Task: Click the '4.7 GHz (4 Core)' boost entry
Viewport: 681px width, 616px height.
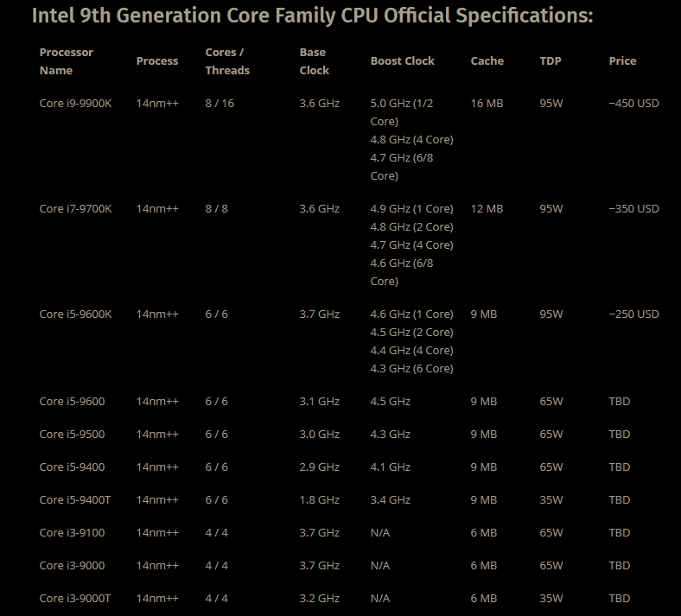Action: click(x=411, y=245)
